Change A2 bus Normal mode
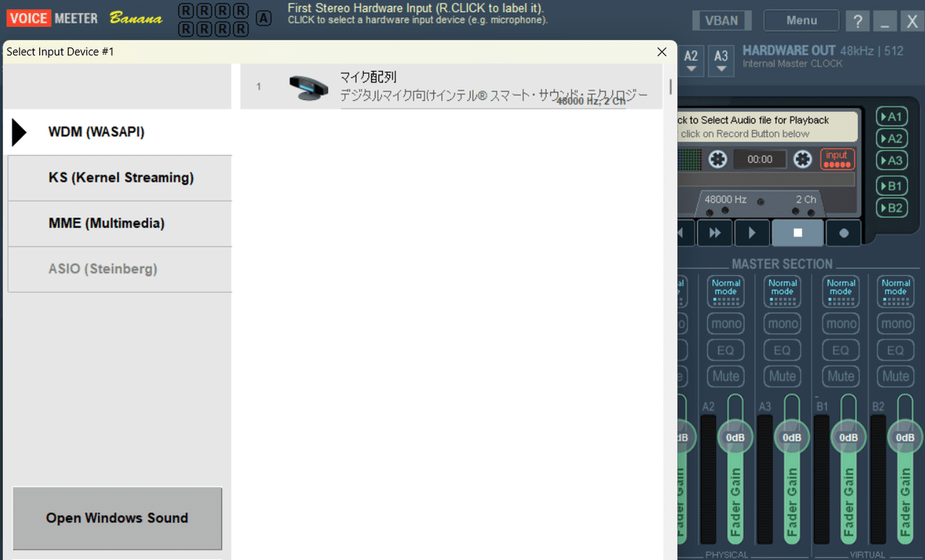The image size is (925, 560). tap(726, 291)
